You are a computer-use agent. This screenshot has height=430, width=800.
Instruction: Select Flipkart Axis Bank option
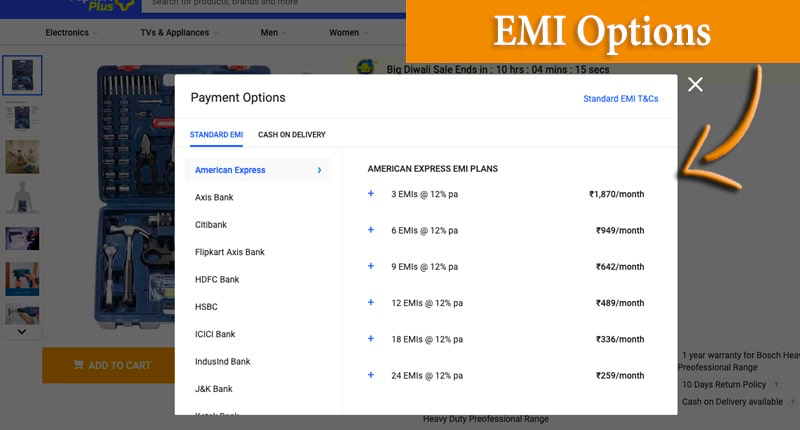pyautogui.click(x=230, y=252)
